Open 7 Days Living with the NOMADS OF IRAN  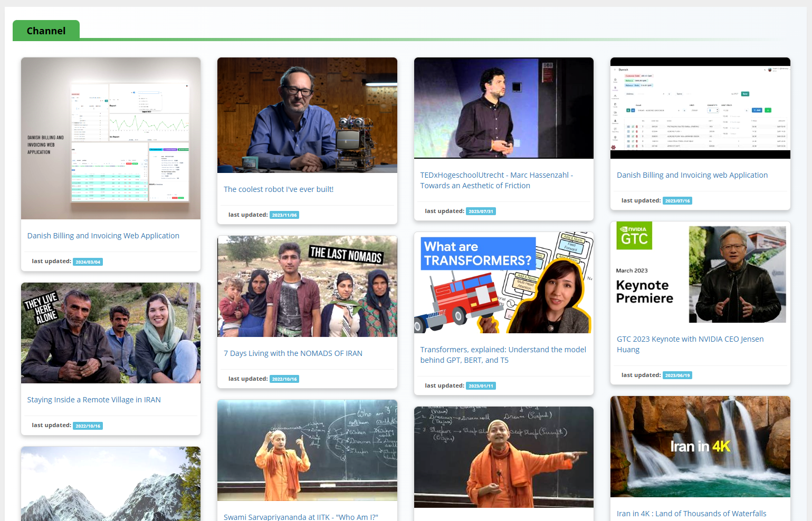point(293,353)
